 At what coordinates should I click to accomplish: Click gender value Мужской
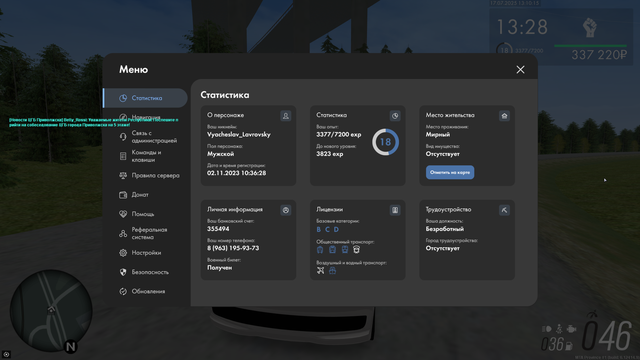click(x=220, y=154)
